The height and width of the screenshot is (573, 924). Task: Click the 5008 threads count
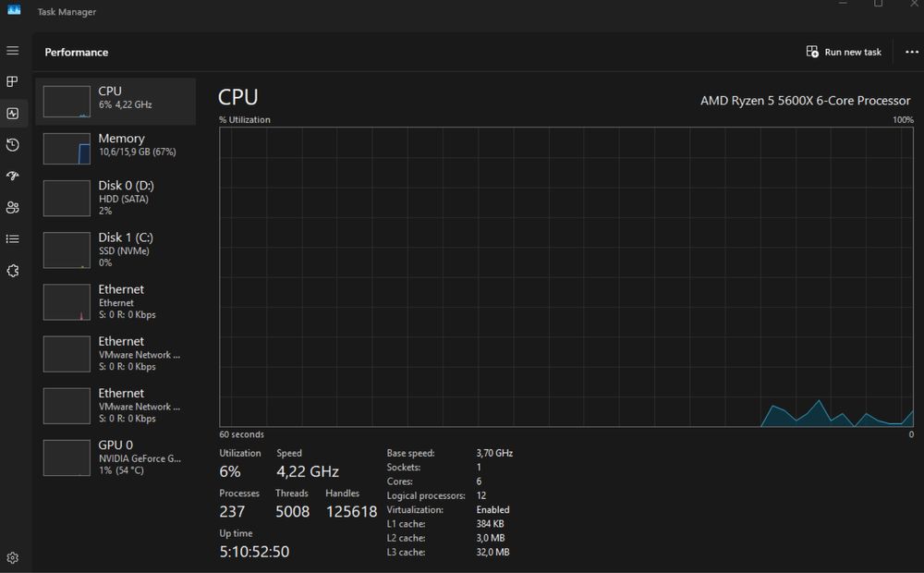[292, 512]
